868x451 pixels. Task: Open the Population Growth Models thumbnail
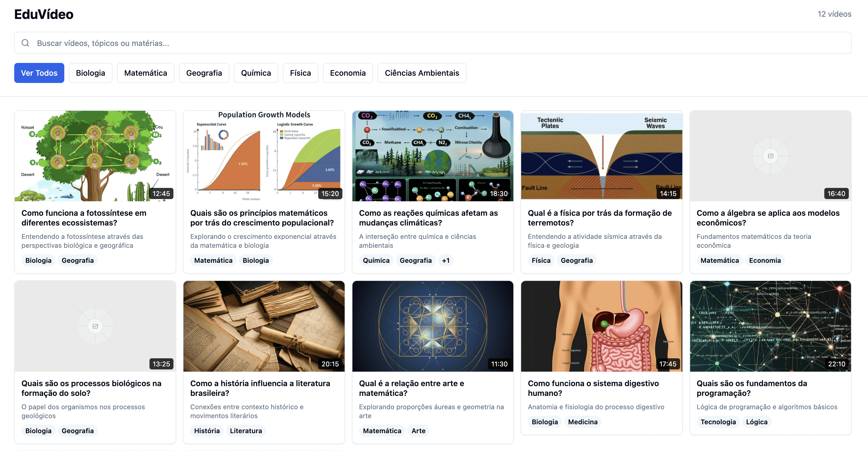(264, 156)
